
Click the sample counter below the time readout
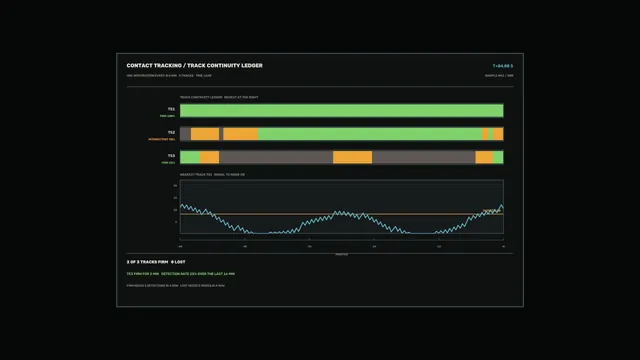(499, 76)
